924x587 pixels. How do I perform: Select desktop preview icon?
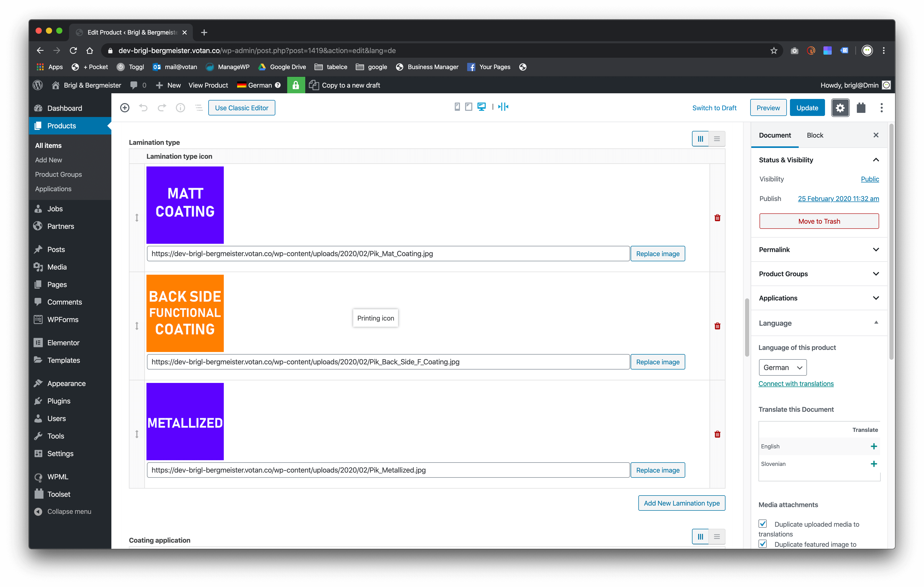click(482, 107)
